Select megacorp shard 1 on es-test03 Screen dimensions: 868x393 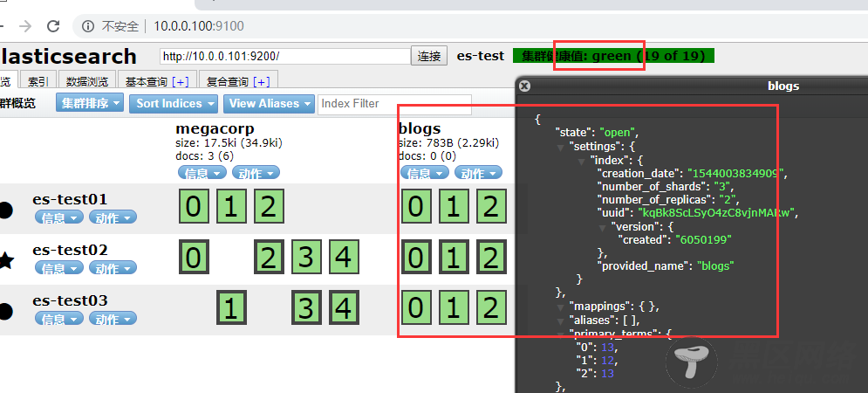point(231,307)
